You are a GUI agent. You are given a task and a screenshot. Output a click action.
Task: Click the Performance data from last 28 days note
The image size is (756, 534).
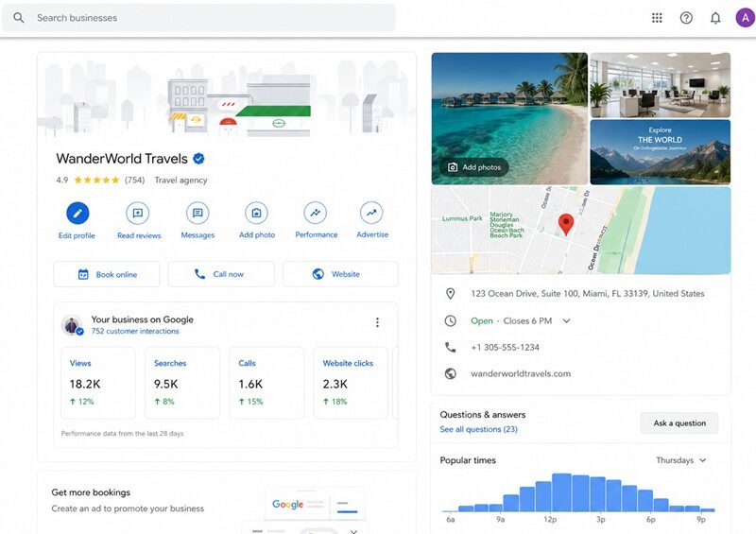click(x=122, y=434)
